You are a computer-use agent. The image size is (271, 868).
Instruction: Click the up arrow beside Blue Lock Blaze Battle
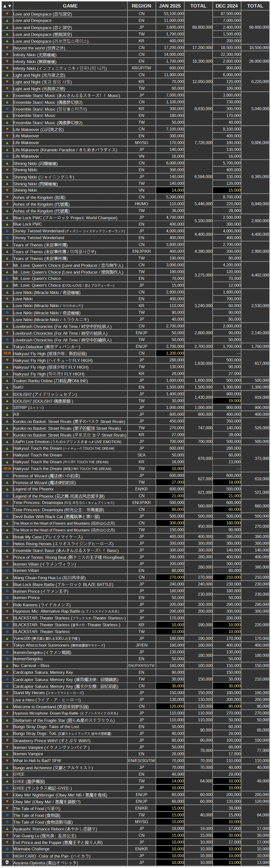[x=7, y=584]
